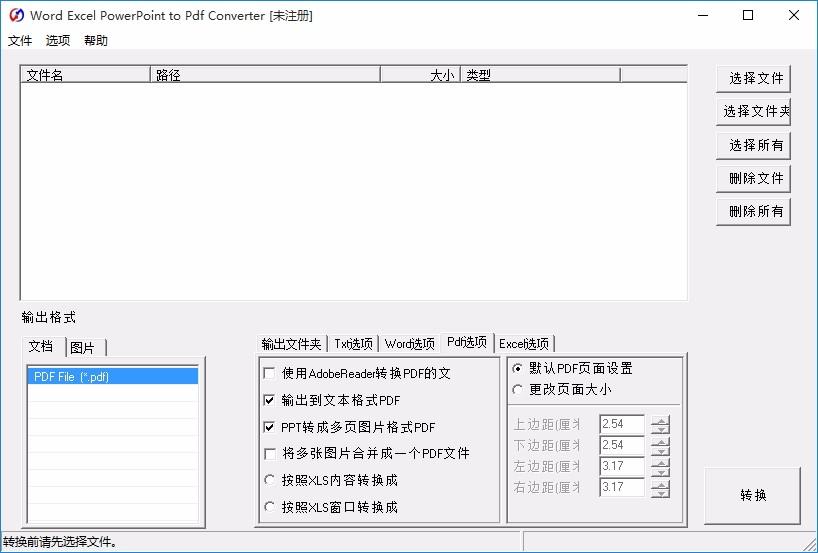Click the 选择文件 button
Image resolution: width=818 pixels, height=553 pixels.
(753, 79)
